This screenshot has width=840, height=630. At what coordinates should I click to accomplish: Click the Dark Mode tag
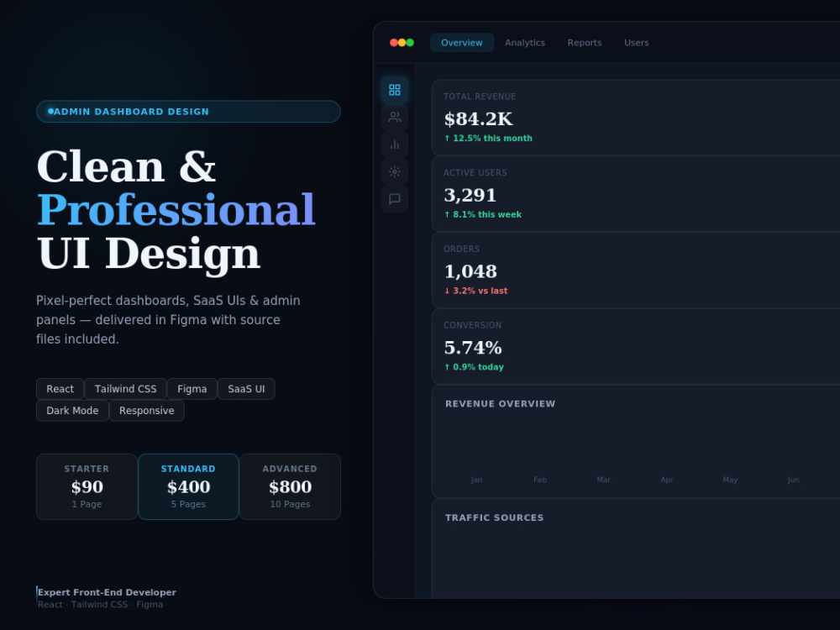[72, 411]
